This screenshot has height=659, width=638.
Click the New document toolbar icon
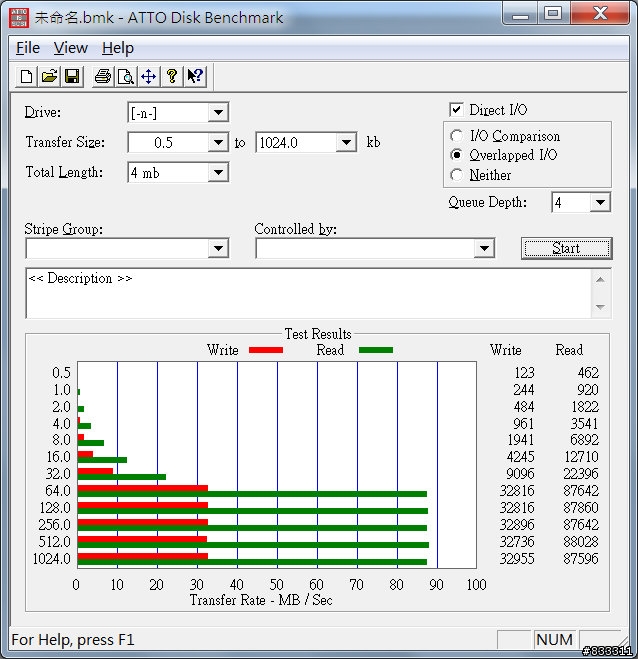26,76
